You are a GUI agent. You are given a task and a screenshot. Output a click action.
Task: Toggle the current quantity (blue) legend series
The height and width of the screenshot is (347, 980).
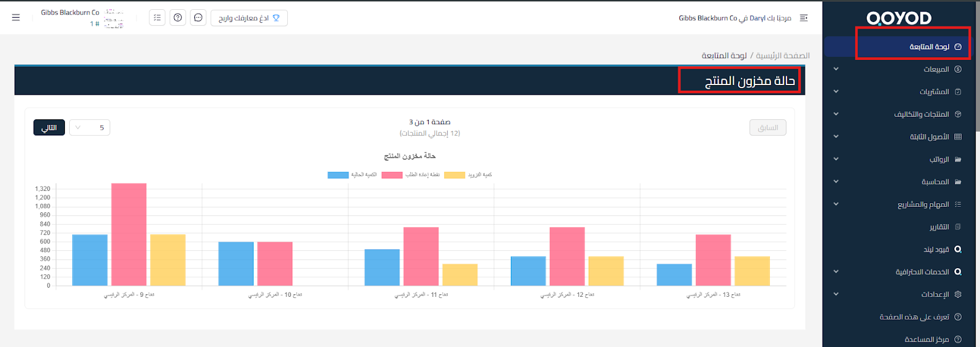338,175
